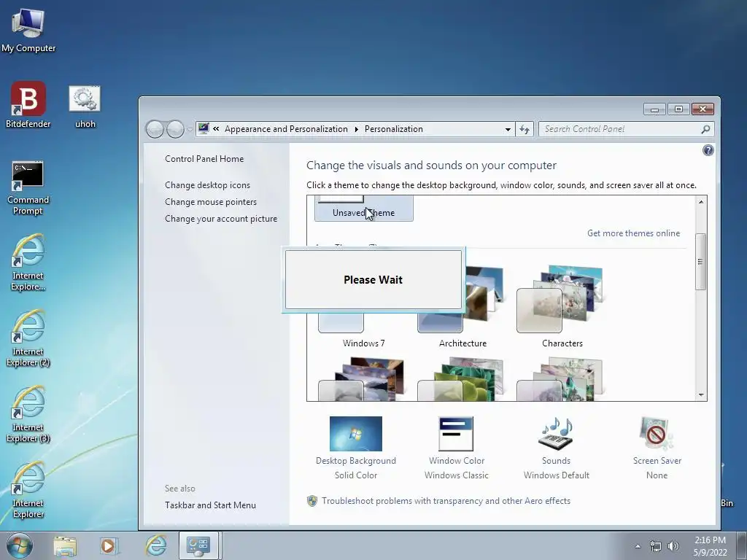Click the search magnifier icon
Screen dimensions: 747x560
(705, 129)
